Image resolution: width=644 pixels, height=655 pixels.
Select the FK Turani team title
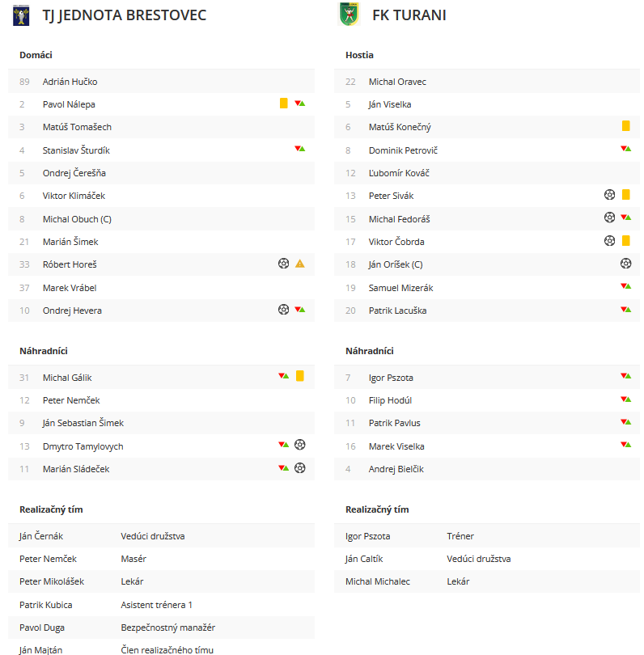pos(409,15)
